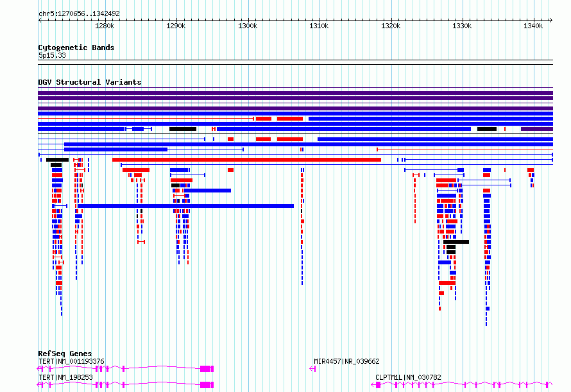Click the 1280k ruler label

105,26
